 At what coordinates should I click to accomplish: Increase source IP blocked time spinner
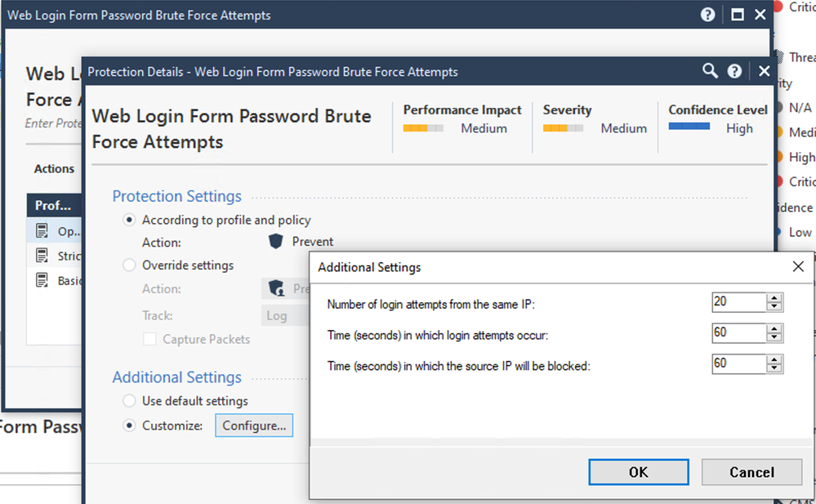coord(774,359)
